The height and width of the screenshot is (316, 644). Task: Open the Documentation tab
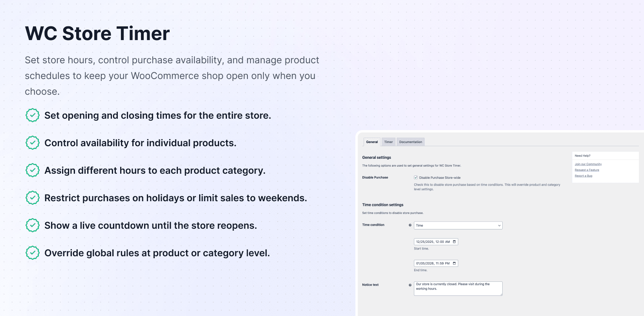pyautogui.click(x=410, y=142)
